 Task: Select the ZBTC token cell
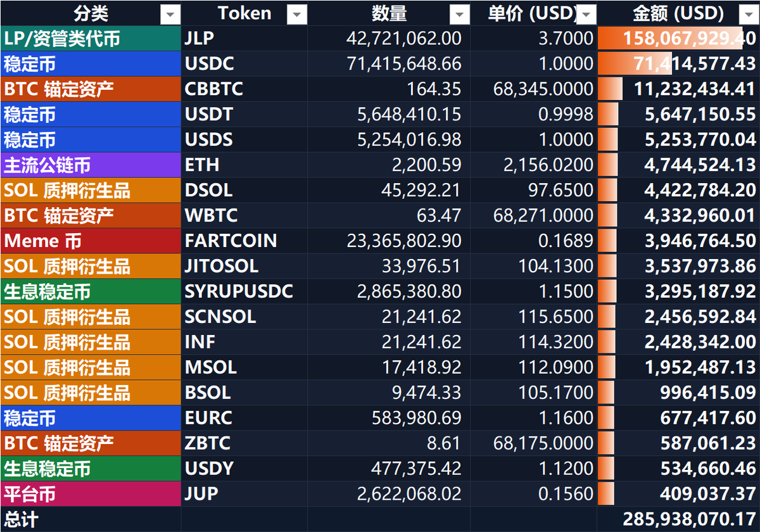point(244,443)
